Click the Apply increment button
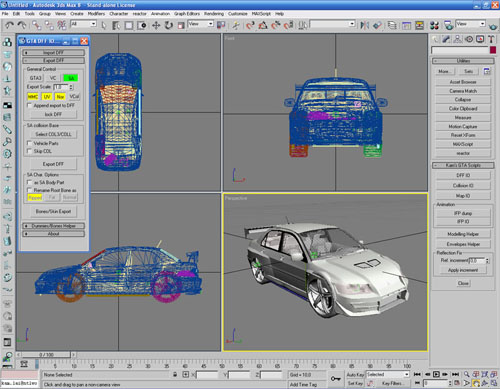The image size is (500, 389). [463, 270]
